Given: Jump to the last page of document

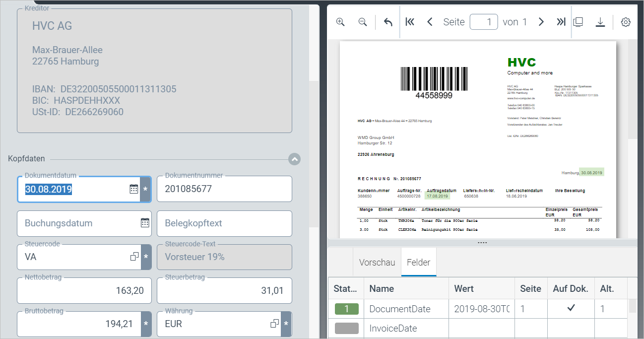Looking at the screenshot, I should tap(561, 22).
